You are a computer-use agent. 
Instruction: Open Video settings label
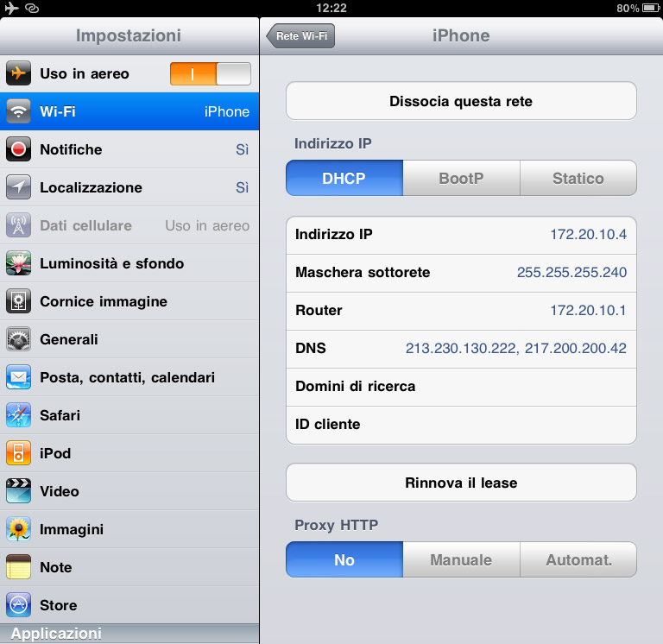[60, 491]
